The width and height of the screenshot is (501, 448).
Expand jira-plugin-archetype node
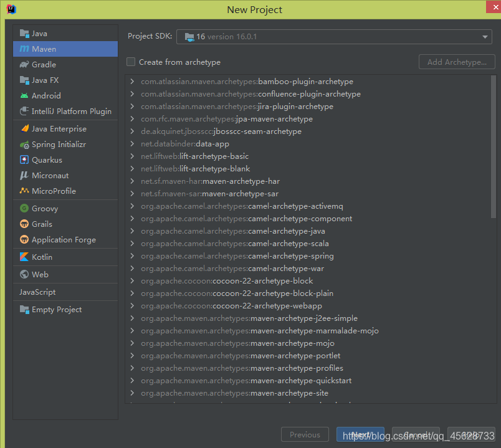point(132,107)
